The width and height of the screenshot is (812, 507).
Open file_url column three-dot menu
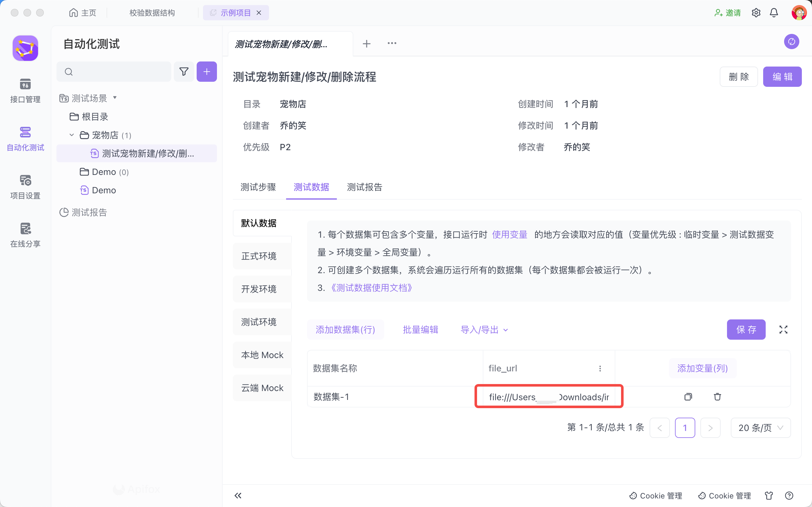(x=600, y=368)
